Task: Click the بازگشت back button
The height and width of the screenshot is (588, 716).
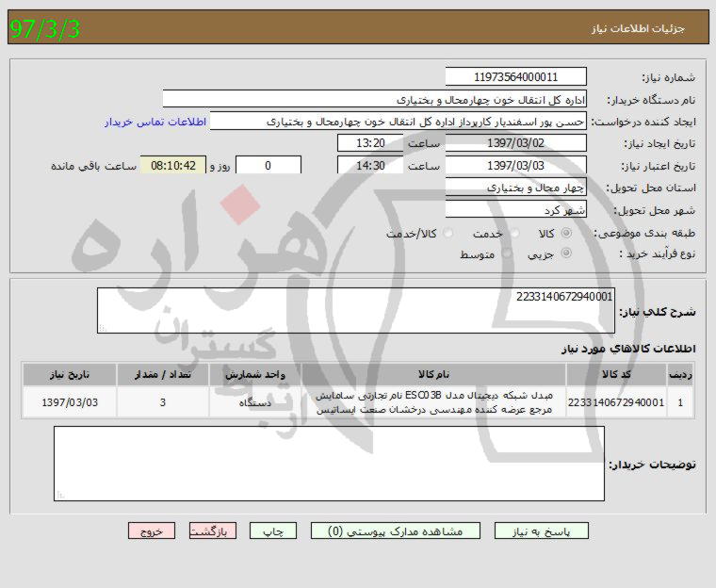Action: 213,531
